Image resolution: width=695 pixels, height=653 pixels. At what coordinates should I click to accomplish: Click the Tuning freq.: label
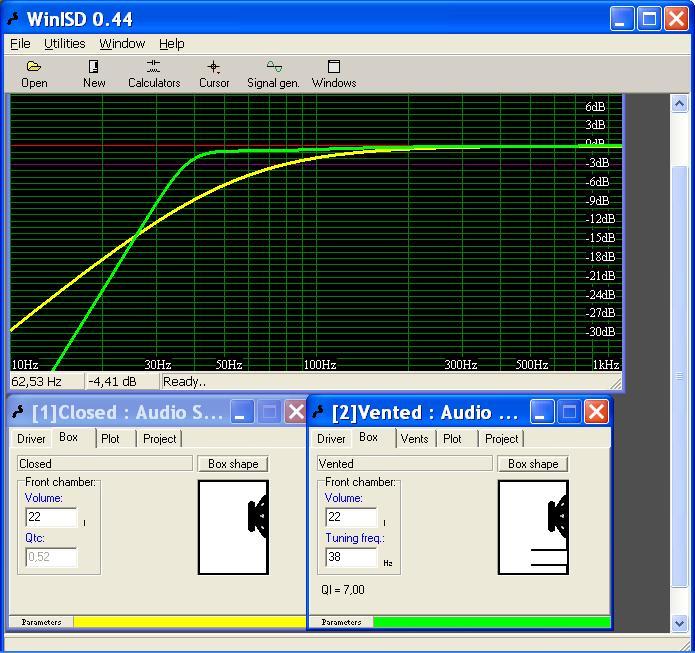tap(355, 538)
